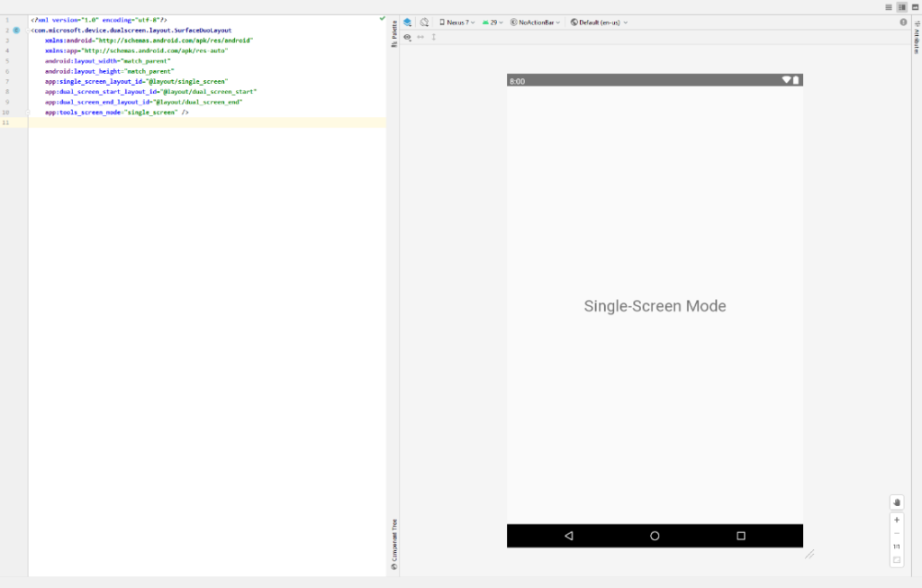Open the View Options eye icon
This screenshot has height=588, width=922.
(x=408, y=37)
